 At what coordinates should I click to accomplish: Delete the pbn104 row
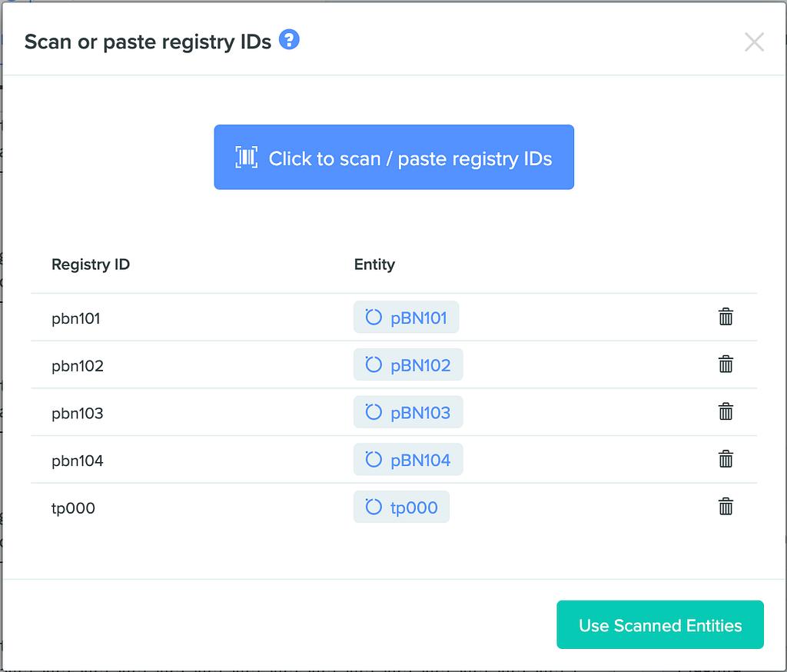(726, 460)
